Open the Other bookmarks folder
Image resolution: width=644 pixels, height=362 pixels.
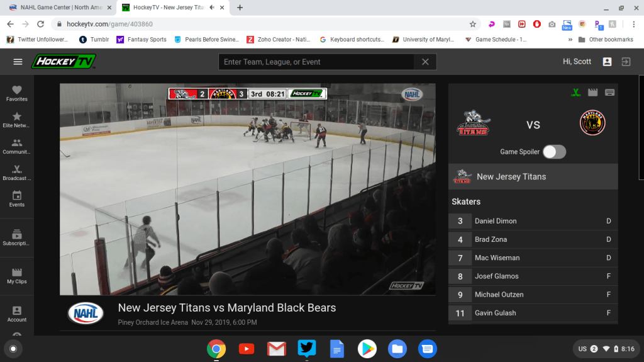point(606,39)
